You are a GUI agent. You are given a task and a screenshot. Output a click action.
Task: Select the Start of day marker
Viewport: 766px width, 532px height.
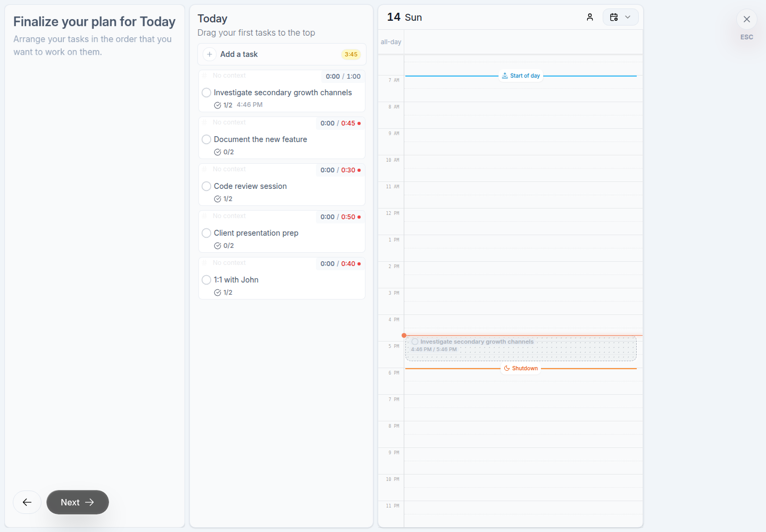point(521,76)
